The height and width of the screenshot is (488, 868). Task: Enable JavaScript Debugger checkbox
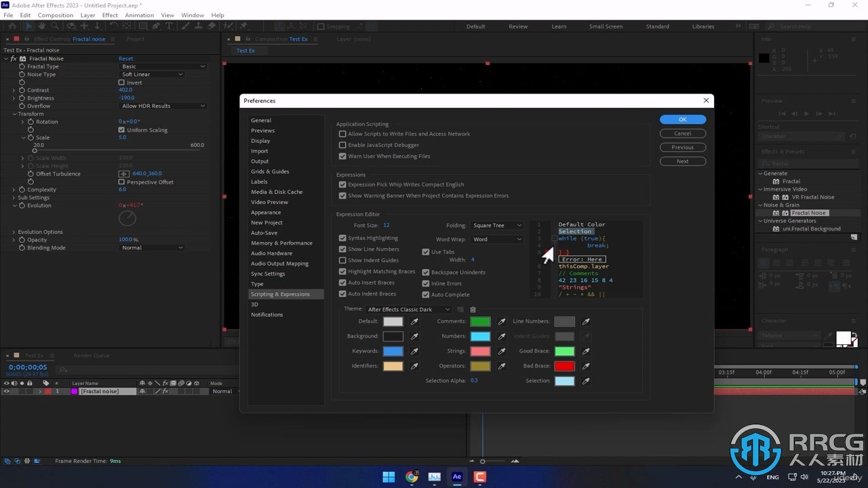342,145
